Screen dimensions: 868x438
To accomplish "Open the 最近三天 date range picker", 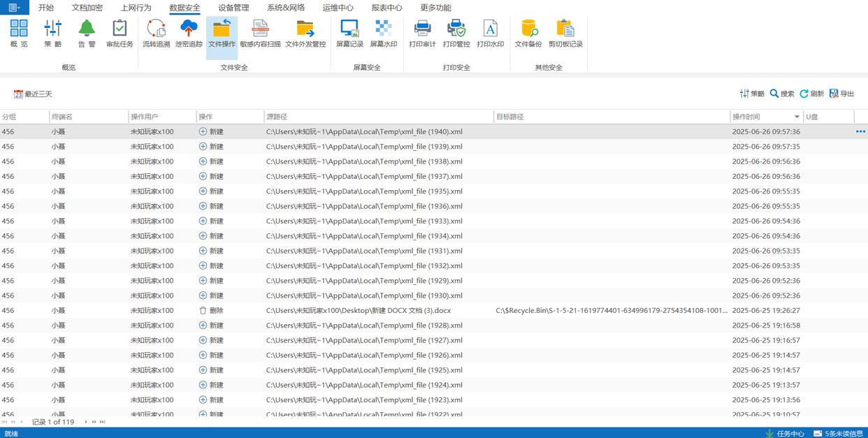I will click(33, 94).
